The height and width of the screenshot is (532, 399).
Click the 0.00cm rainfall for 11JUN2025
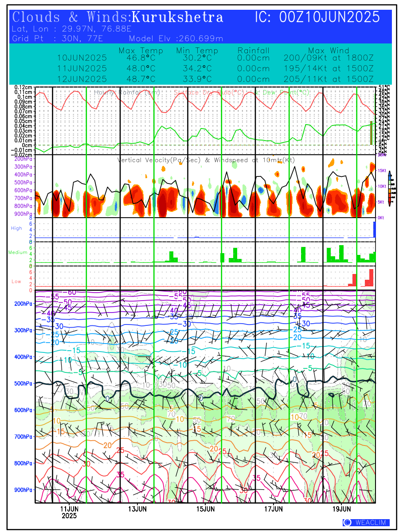click(x=254, y=69)
